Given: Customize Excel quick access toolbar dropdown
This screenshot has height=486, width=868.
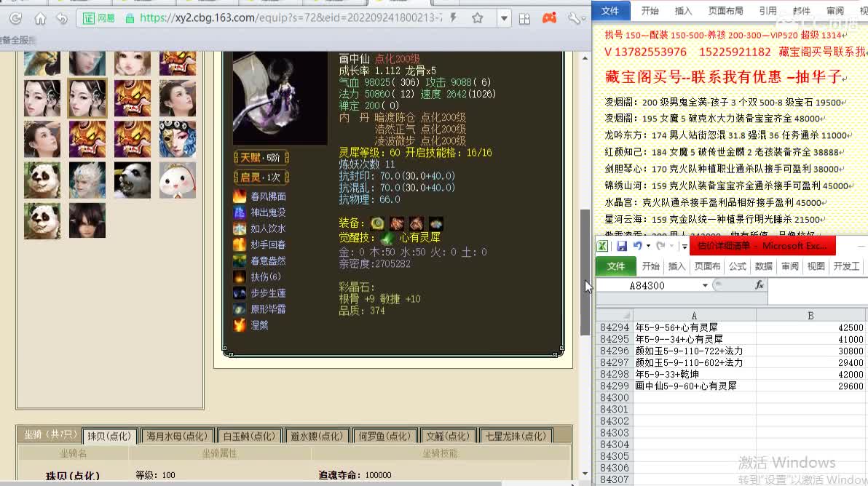Looking at the screenshot, I should [x=684, y=246].
